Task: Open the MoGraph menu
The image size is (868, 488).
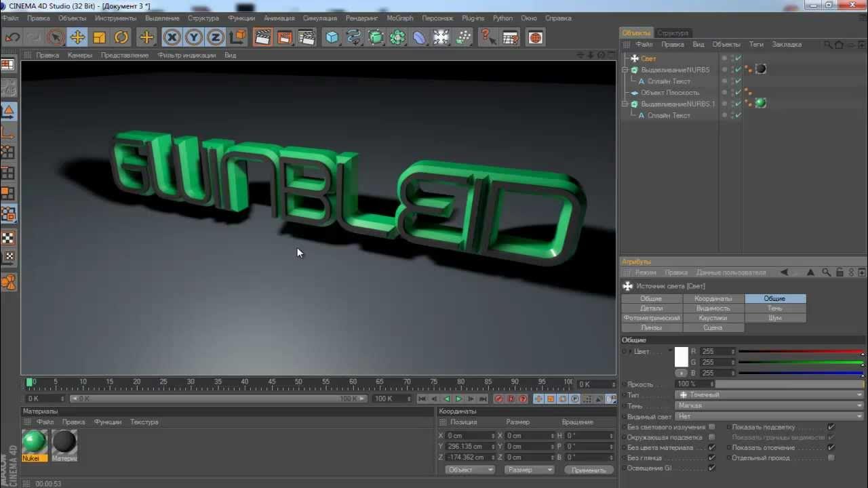Action: click(400, 18)
